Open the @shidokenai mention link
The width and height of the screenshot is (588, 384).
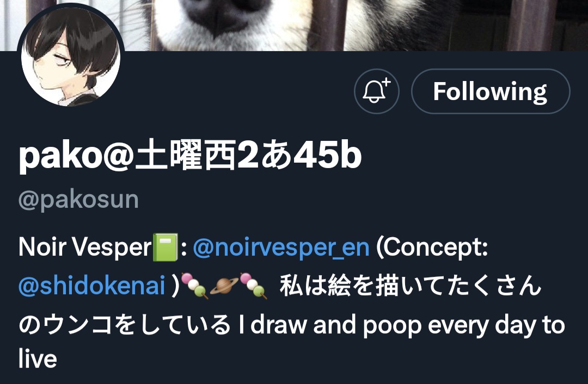coord(92,286)
